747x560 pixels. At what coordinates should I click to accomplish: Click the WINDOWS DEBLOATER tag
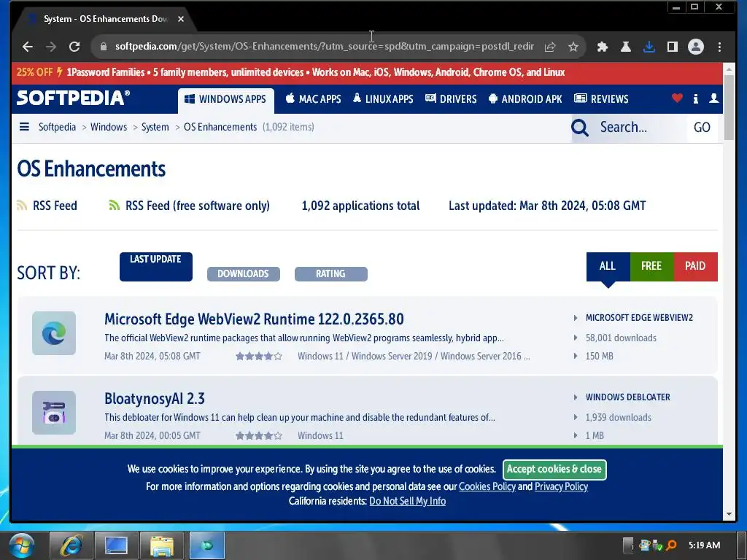pos(627,397)
